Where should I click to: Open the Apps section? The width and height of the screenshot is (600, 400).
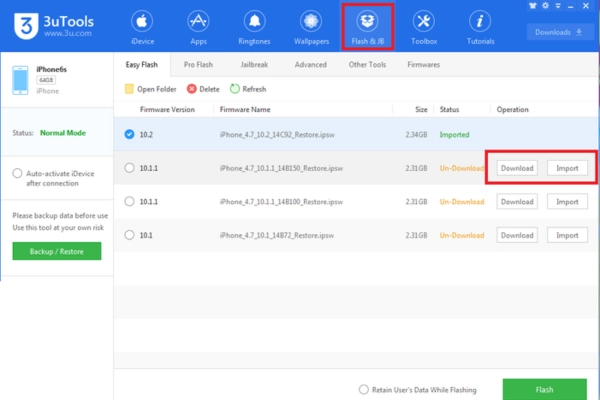point(199,29)
